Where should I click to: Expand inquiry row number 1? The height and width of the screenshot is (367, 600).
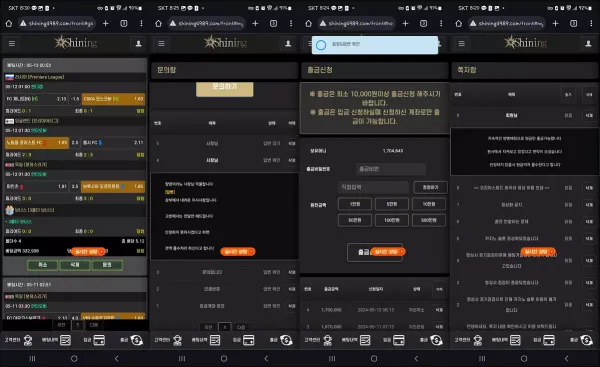(x=225, y=306)
